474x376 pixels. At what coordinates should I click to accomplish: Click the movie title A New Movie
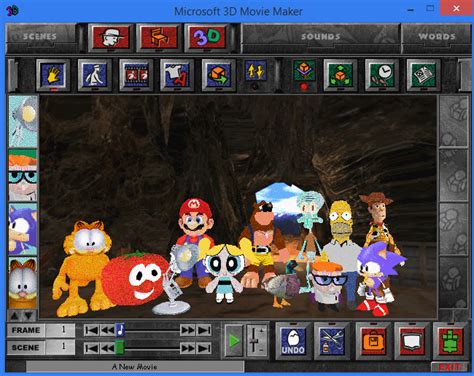tap(135, 367)
